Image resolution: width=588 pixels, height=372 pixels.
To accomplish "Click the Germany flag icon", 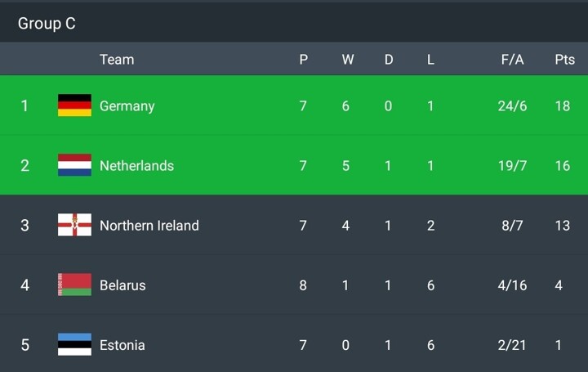I will 74,105.
